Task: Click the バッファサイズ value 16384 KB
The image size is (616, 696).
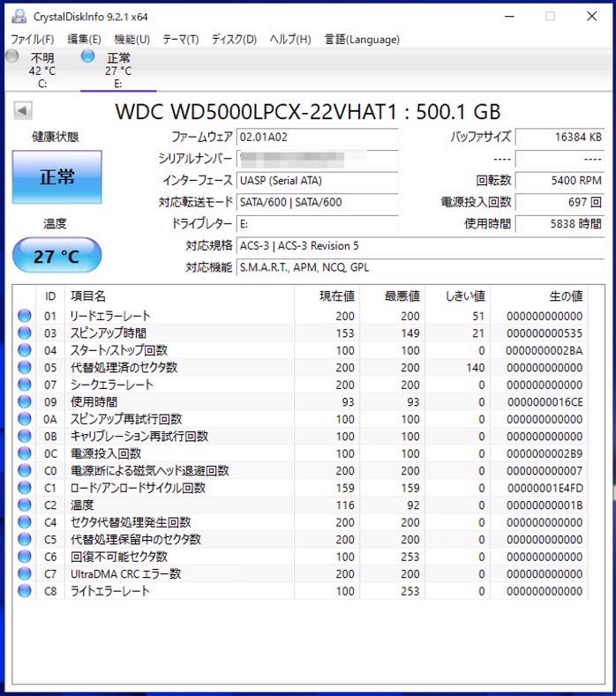Action: coord(560,137)
